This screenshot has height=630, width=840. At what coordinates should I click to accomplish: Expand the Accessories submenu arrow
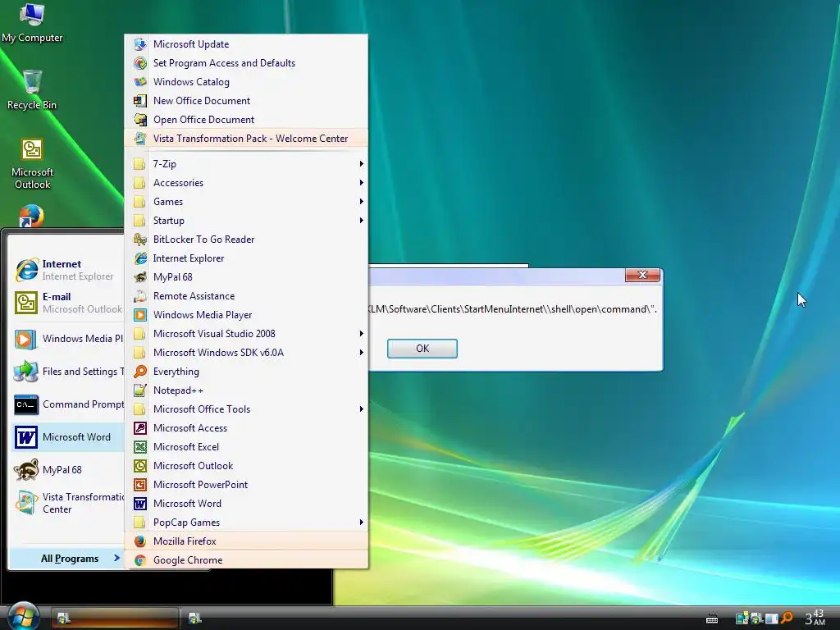pos(362,183)
